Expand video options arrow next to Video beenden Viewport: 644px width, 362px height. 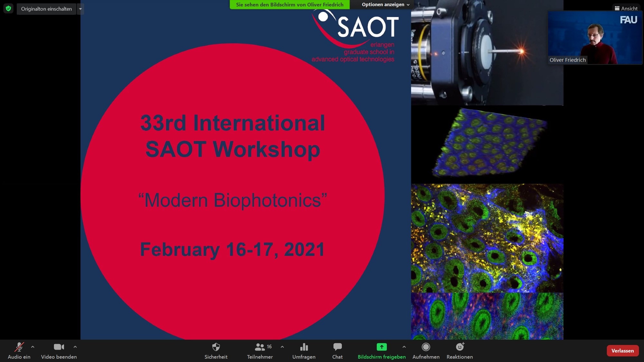[75, 347]
